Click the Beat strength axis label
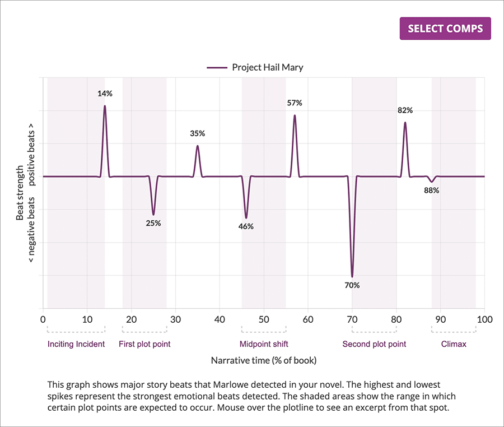This screenshot has width=504, height=427. [x=21, y=193]
